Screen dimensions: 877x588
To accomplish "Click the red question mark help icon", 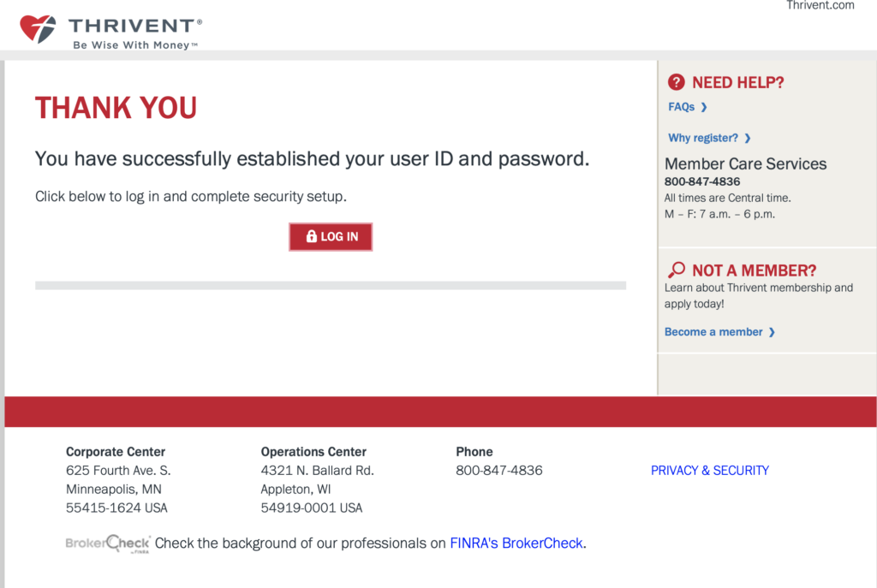I will click(x=677, y=82).
